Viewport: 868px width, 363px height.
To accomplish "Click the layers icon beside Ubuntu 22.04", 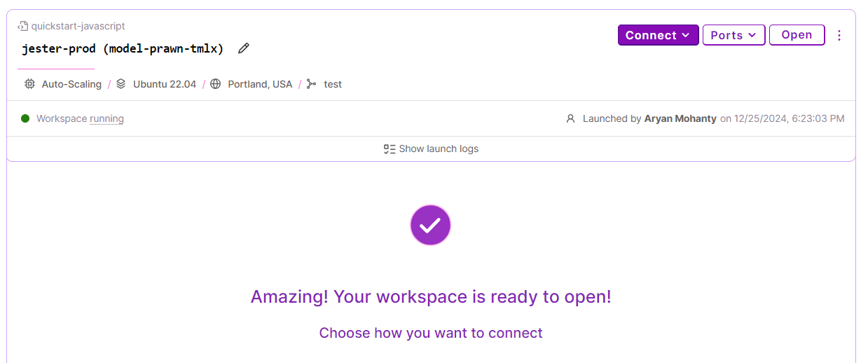I will tap(121, 84).
